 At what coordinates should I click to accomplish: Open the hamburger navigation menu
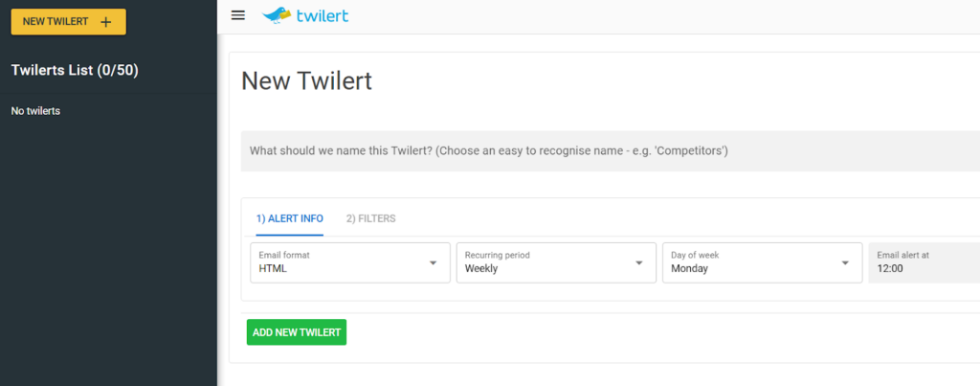pos(238,15)
